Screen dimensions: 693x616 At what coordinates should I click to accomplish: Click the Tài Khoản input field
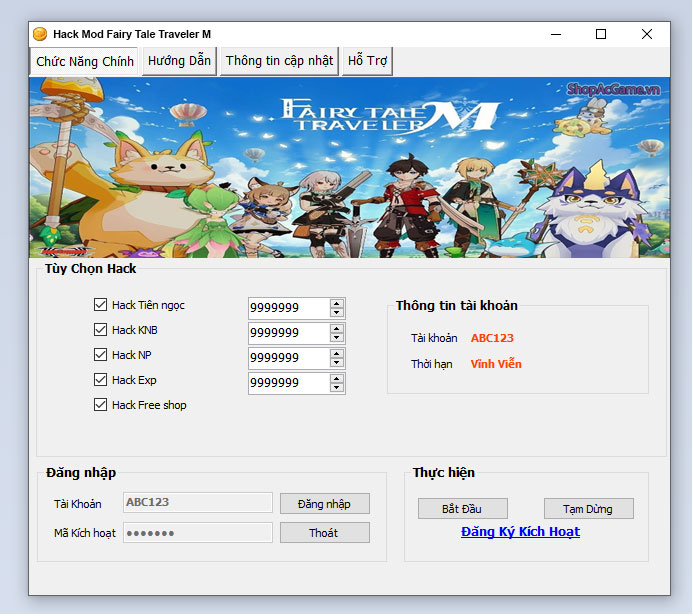click(x=198, y=503)
